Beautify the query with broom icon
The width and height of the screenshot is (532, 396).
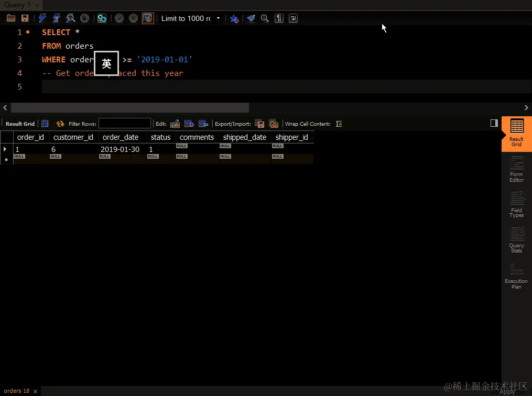pyautogui.click(x=251, y=18)
